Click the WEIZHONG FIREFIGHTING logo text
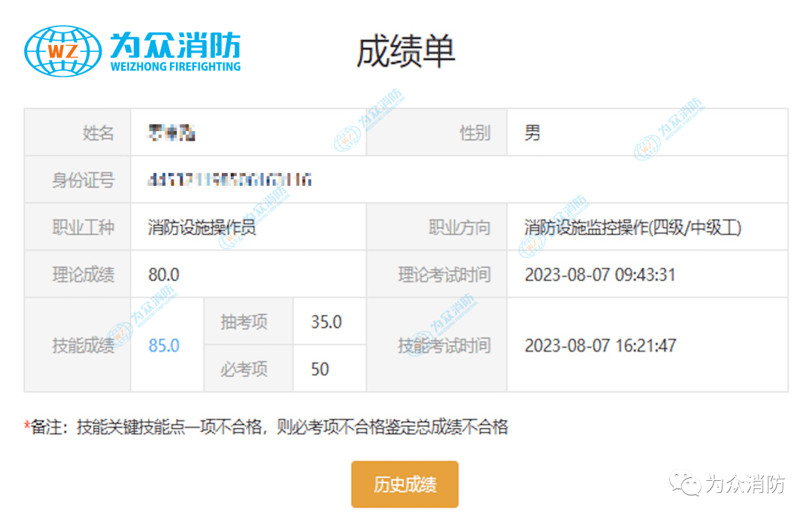812x520 pixels. pyautogui.click(x=175, y=66)
